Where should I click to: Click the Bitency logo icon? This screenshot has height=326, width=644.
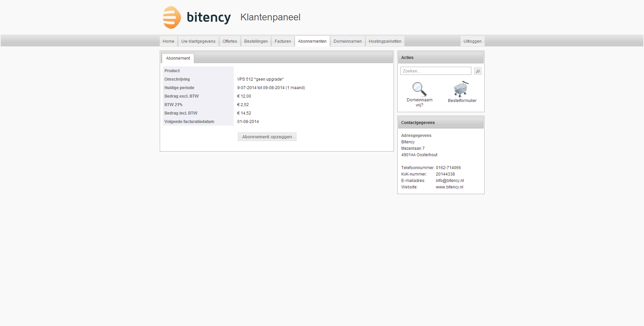[x=172, y=17]
